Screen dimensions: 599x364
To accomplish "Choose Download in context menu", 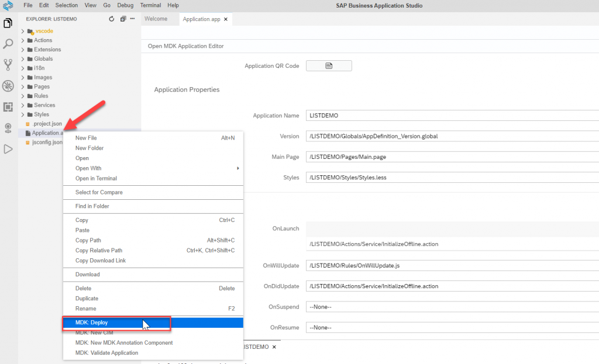I will (x=153, y=275).
